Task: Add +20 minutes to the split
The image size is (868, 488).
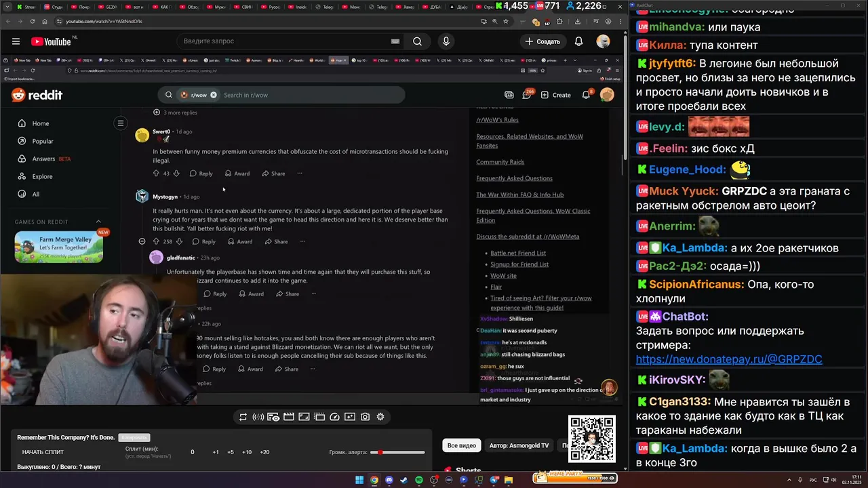Action: tap(264, 452)
